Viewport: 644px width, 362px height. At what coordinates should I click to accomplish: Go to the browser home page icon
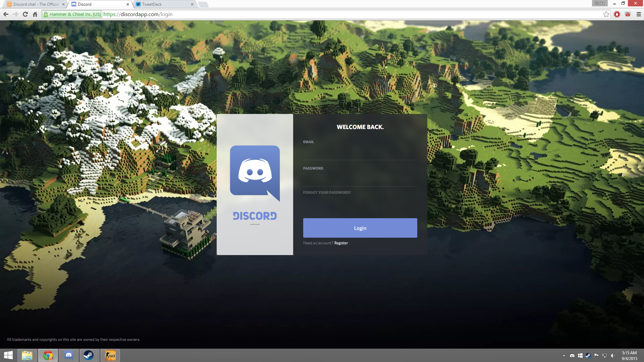[35, 14]
